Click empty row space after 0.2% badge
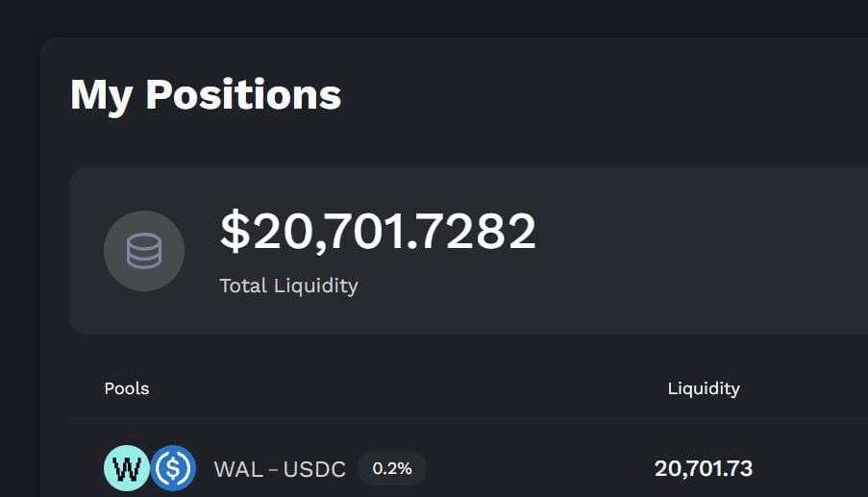This screenshot has width=868, height=497. point(529,469)
